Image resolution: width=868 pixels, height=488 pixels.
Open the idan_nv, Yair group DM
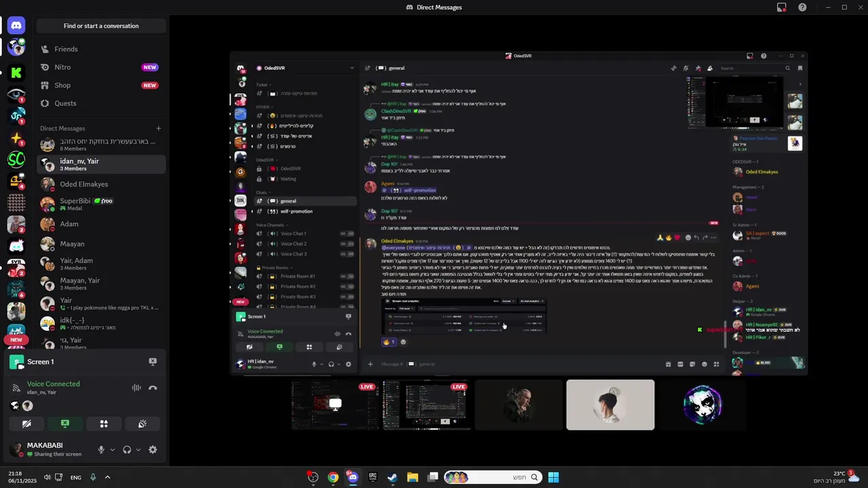tap(101, 164)
